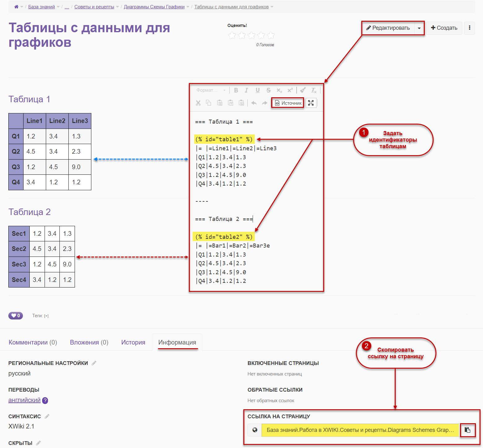Open the английский translation link
Image resolution: width=483 pixels, height=448 pixels.
coord(24,400)
